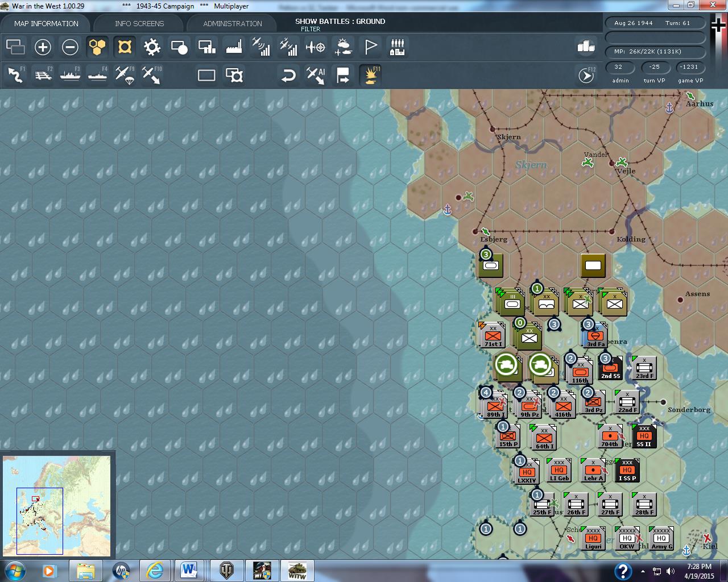Toggle air recon levels icon
This screenshot has height=582, width=728.
coord(261,47)
